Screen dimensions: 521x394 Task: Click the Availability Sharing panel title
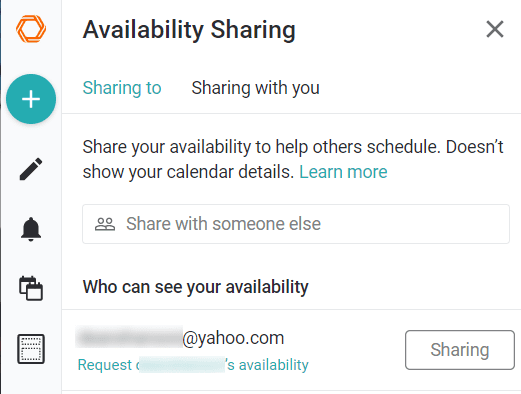tap(189, 30)
